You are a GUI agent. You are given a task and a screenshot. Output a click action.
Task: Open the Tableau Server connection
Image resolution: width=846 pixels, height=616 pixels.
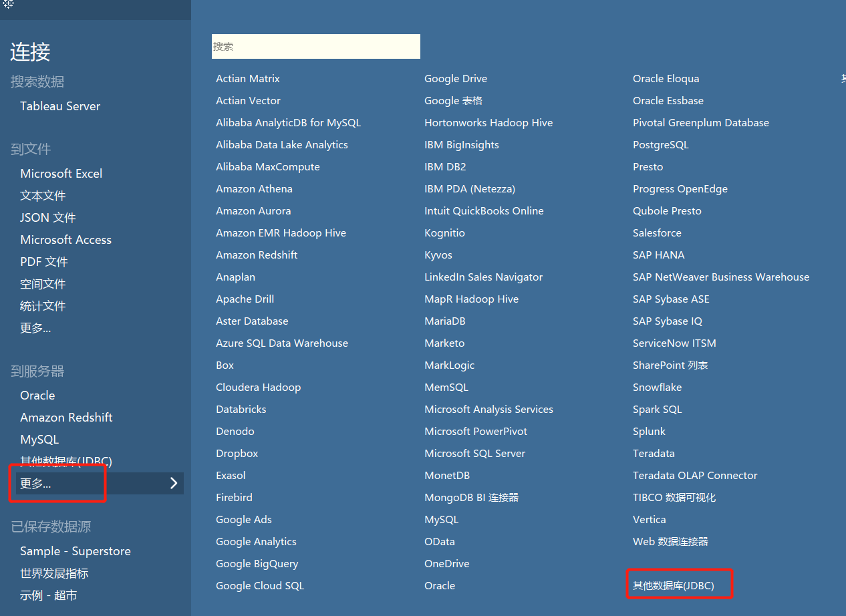(60, 106)
